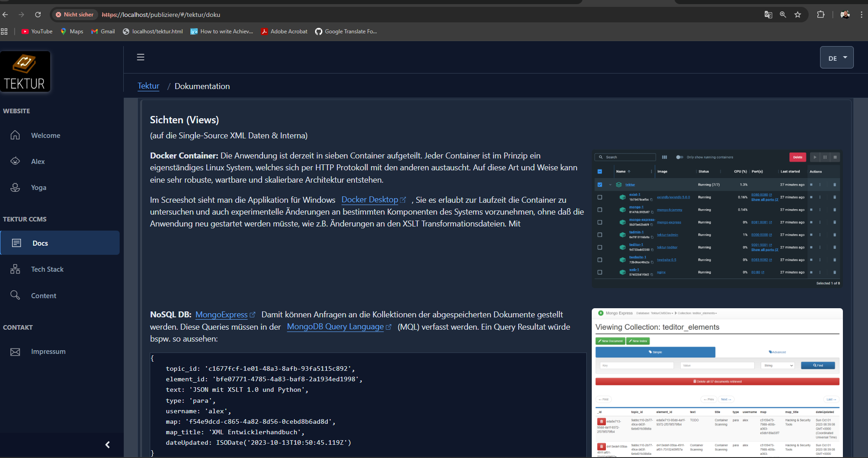Expand the DE language dropdown

[x=836, y=57]
